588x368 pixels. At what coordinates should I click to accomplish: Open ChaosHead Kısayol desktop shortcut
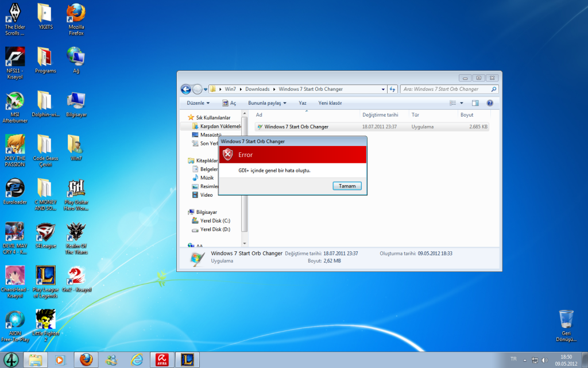15,282
